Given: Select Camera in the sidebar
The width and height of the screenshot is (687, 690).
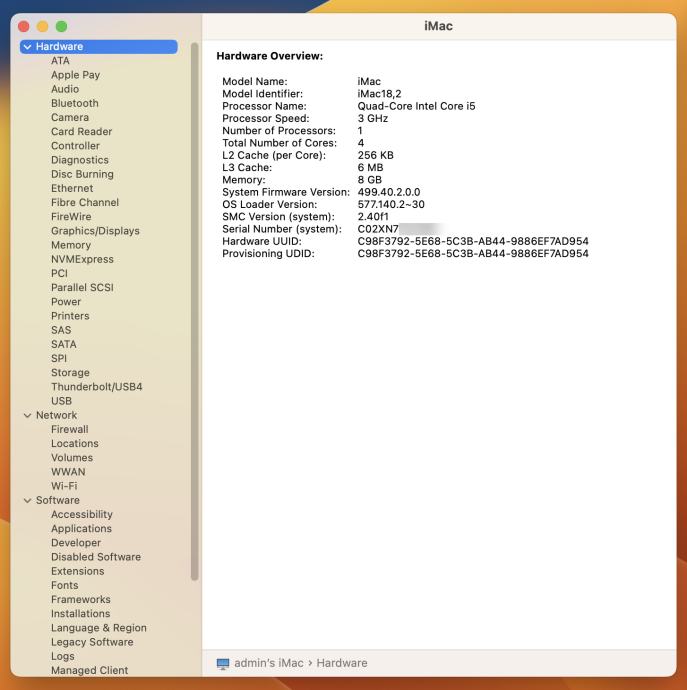Looking at the screenshot, I should [x=70, y=117].
